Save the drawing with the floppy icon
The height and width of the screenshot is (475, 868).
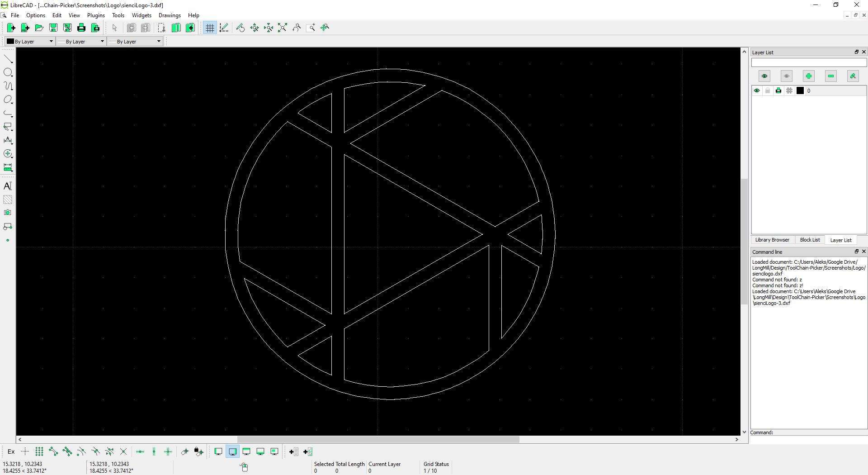click(53, 28)
